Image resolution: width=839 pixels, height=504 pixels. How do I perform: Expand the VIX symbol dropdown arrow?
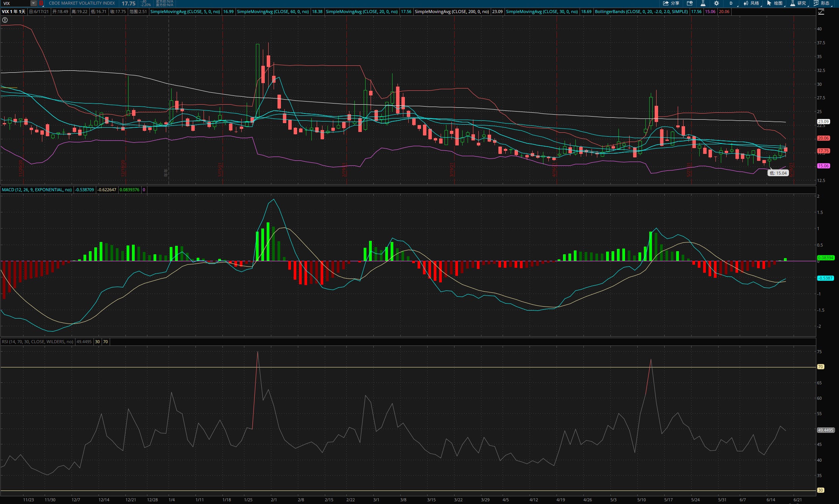(x=33, y=3)
